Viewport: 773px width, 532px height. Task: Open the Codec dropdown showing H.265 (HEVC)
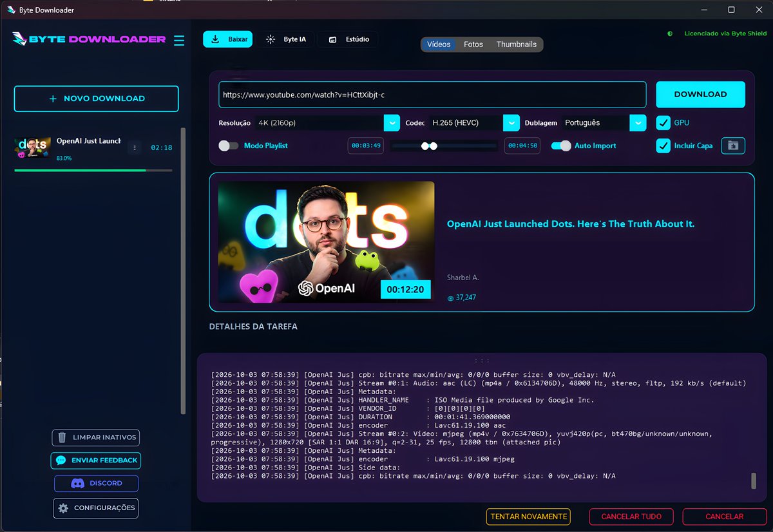(474, 122)
